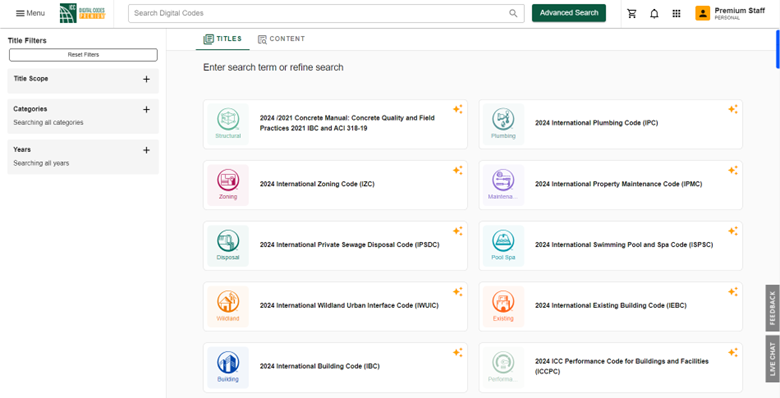
Task: Open the shopping cart
Action: (x=632, y=13)
